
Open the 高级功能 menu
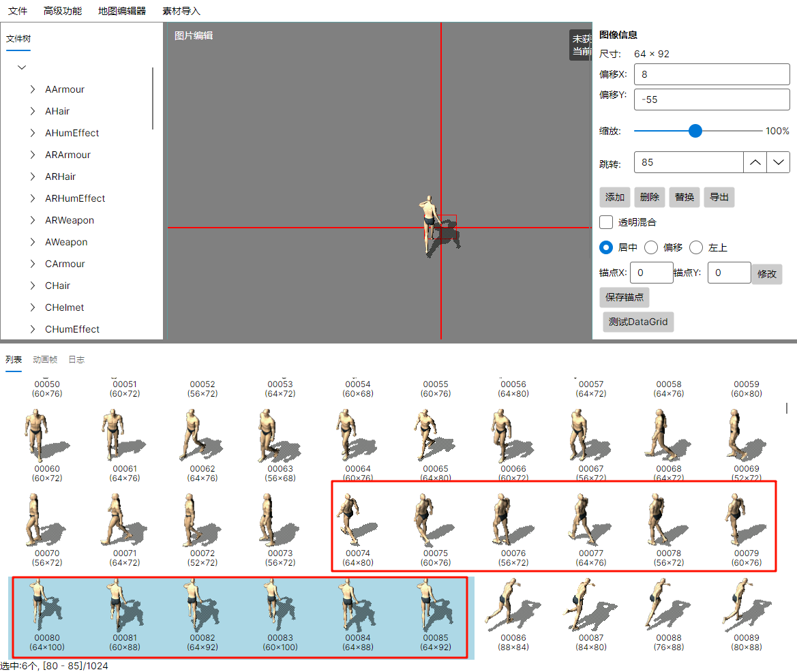click(62, 11)
